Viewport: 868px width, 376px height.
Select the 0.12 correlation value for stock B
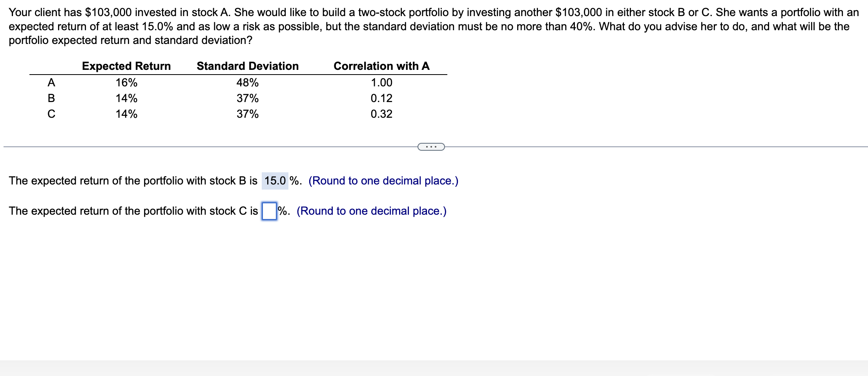click(381, 98)
